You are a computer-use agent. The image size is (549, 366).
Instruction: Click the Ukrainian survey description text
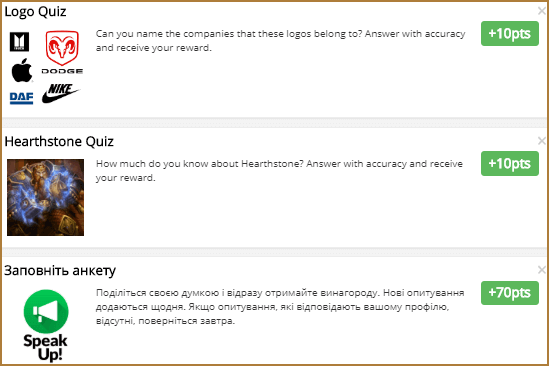[x=280, y=306]
